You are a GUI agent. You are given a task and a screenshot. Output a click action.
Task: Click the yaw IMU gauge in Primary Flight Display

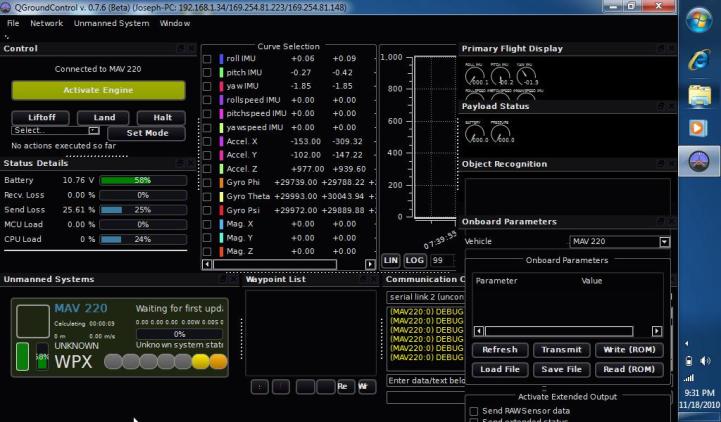point(526,76)
